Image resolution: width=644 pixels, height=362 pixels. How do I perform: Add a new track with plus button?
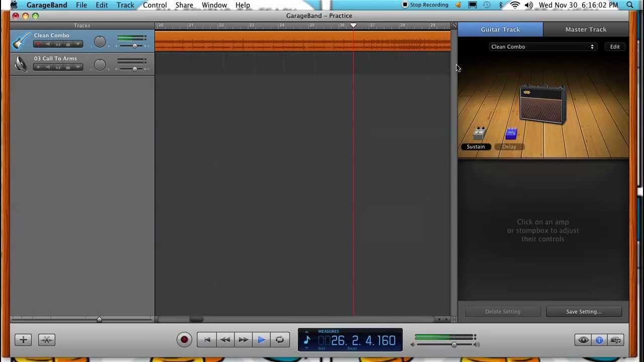click(x=23, y=340)
